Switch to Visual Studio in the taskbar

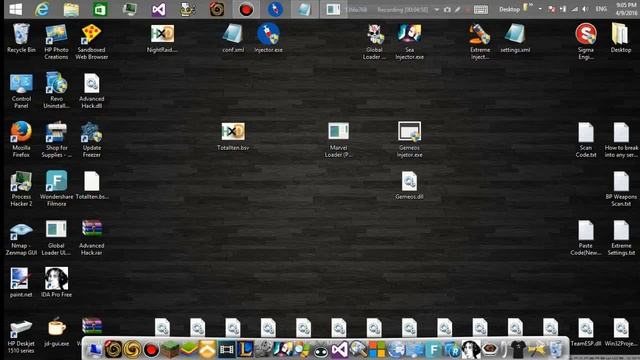point(158,9)
